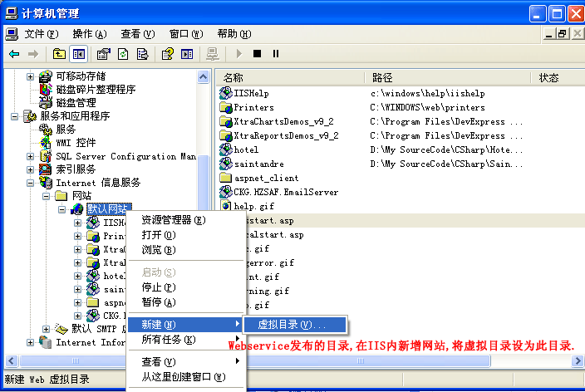
Task: Click the tree pane scroll-up arrow
Action: pos(204,77)
